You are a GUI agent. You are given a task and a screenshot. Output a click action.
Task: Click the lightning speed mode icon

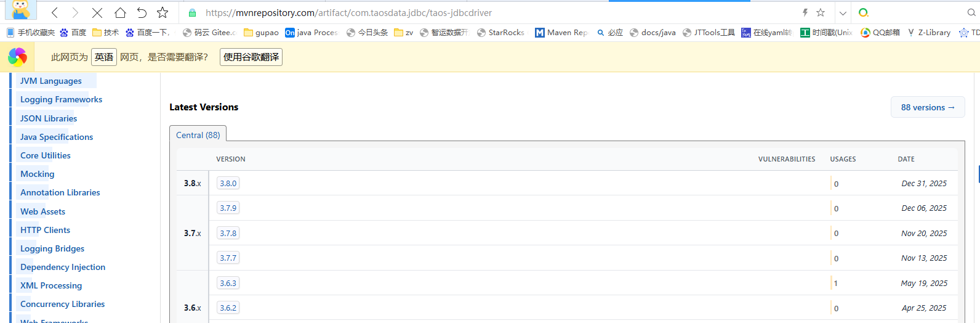[x=805, y=12]
